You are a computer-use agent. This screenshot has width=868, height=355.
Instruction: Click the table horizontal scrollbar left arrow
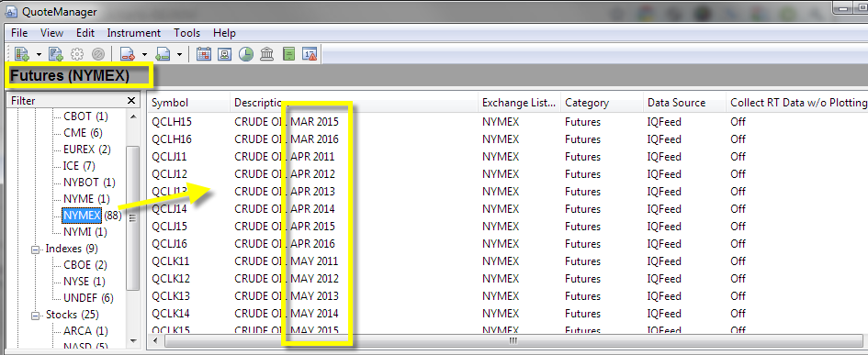154,340
